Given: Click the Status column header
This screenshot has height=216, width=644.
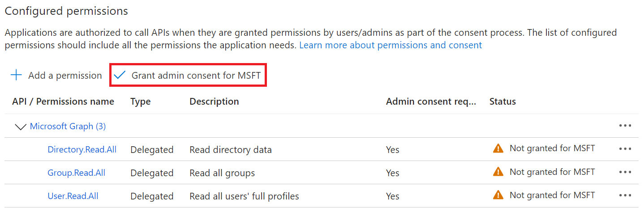Looking at the screenshot, I should pos(502,102).
